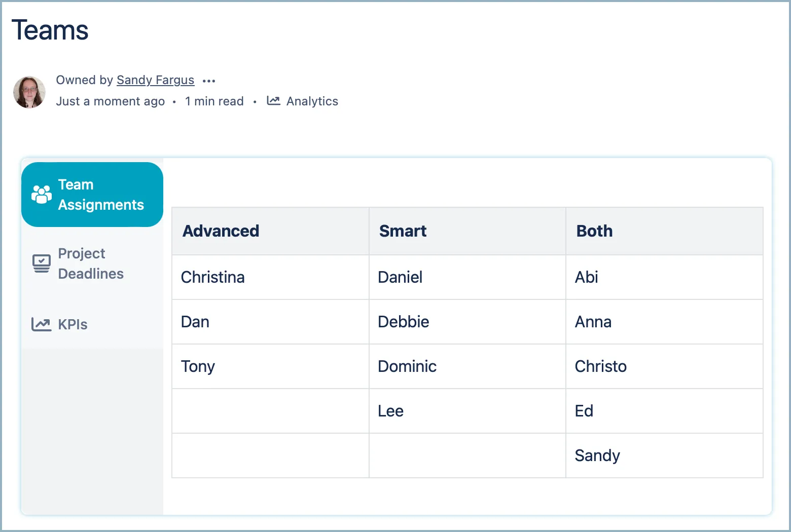791x532 pixels.
Task: Click the "Just a moment ago" timestamp
Action: click(x=110, y=101)
